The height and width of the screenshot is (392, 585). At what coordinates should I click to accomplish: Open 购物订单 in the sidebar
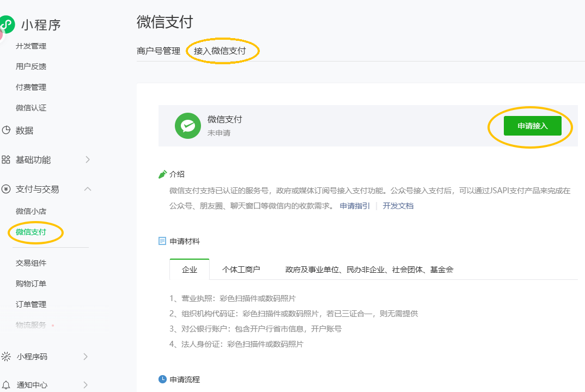[31, 284]
